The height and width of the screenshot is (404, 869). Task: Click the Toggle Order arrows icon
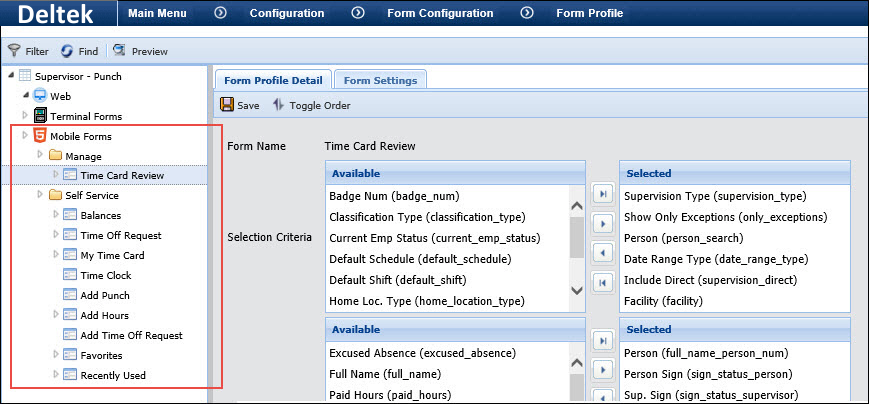[x=278, y=105]
